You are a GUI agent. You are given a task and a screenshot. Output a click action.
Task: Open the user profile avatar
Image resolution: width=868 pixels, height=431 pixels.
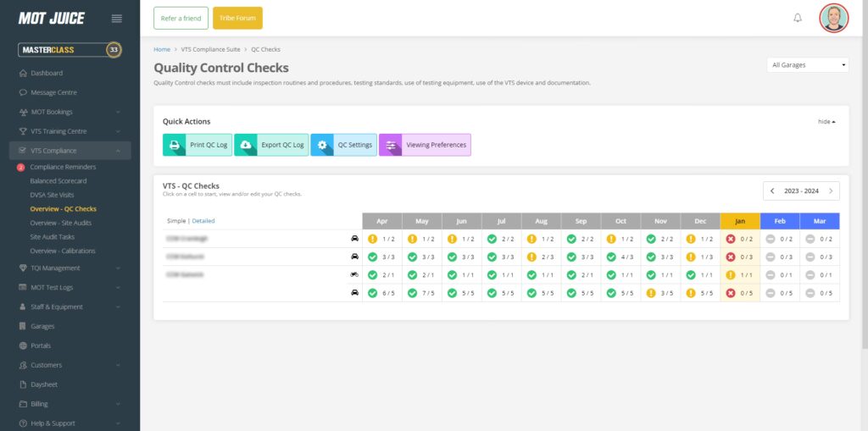833,18
